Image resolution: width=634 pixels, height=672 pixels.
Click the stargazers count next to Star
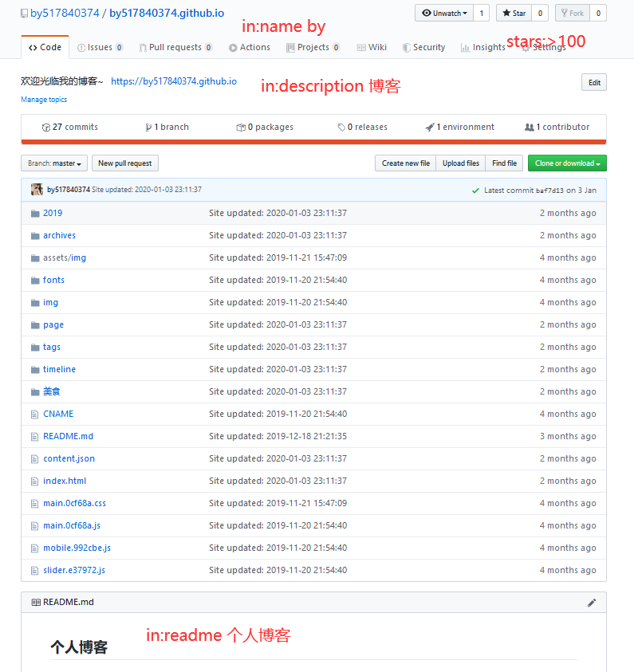pos(540,13)
